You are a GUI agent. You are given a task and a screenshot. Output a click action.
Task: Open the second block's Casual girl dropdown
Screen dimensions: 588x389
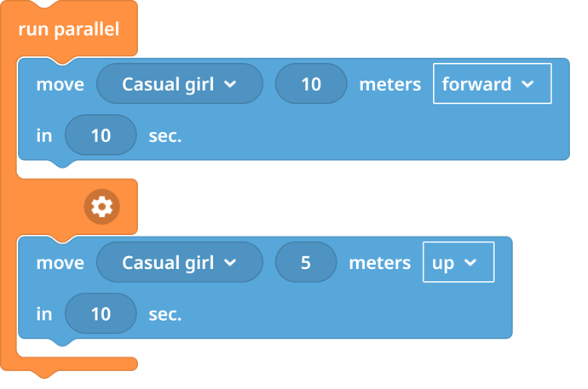click(x=179, y=263)
